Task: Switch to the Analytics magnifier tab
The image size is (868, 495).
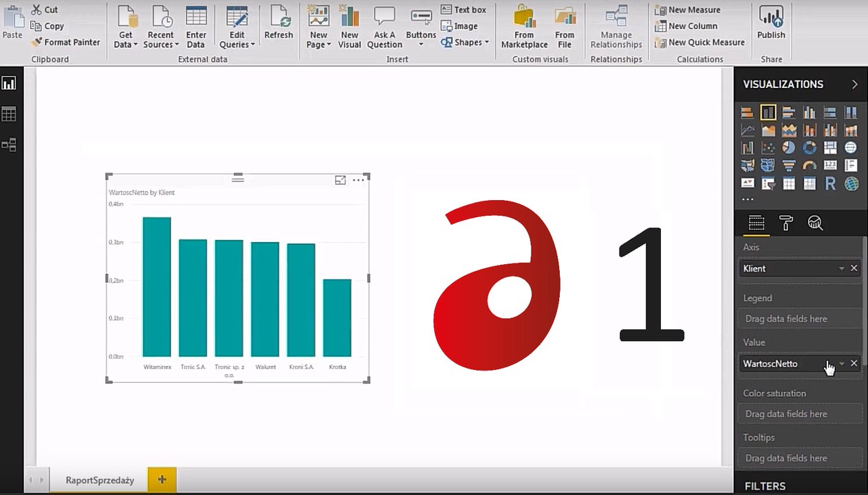Action: coord(815,223)
